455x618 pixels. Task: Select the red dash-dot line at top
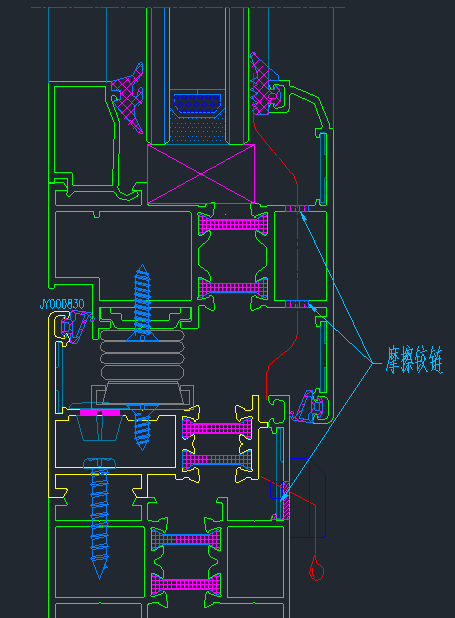(188, 7)
